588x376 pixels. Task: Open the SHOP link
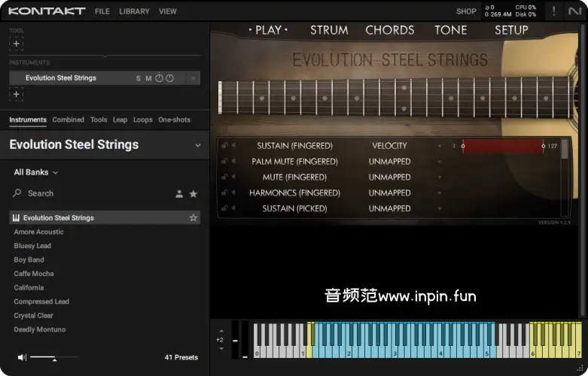[466, 11]
